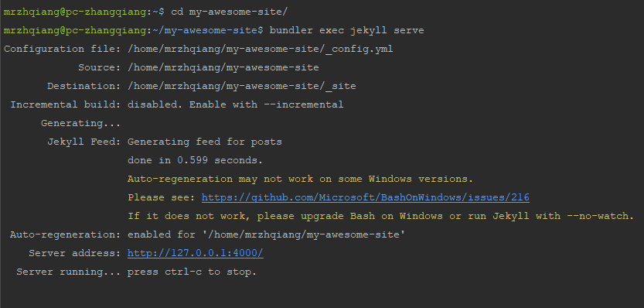Click the 'Please see:' warning label
Screen dimensions: 644x308
pyautogui.click(x=162, y=198)
